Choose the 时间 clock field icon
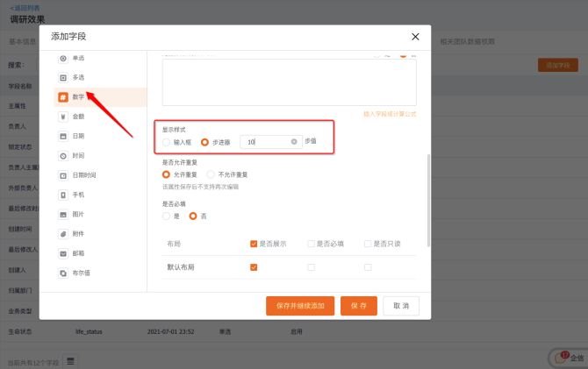Image resolution: width=588 pixels, height=369 pixels. pyautogui.click(x=63, y=155)
